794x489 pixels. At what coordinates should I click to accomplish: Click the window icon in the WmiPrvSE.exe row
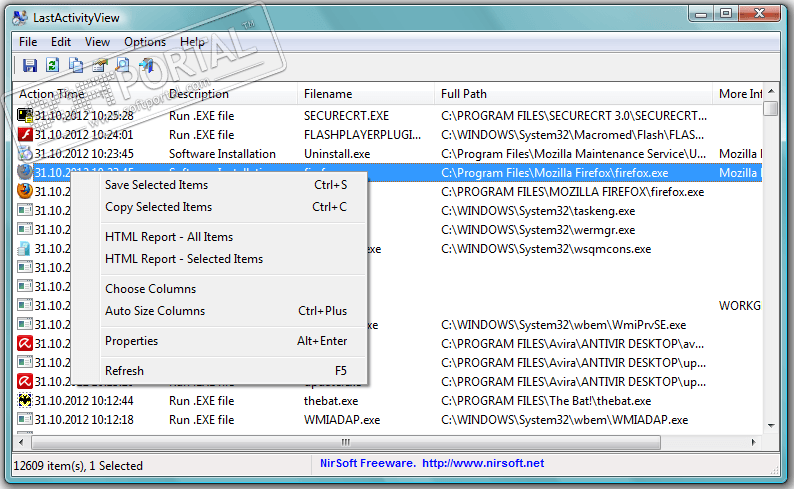(x=25, y=324)
